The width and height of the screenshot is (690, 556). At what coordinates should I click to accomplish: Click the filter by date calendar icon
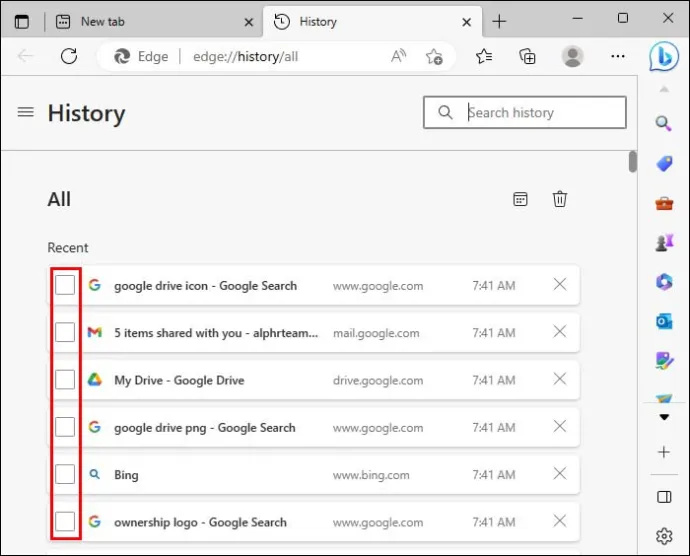[520, 199]
